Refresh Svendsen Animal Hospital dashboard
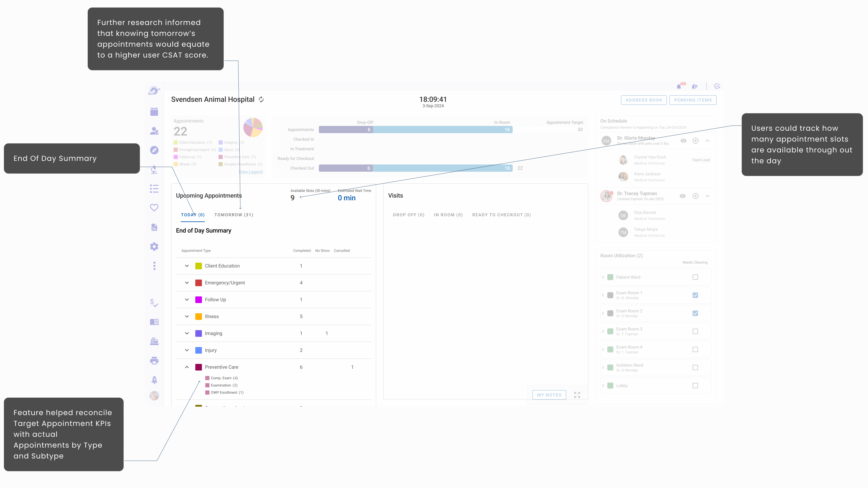The height and width of the screenshot is (488, 868). pos(261,99)
